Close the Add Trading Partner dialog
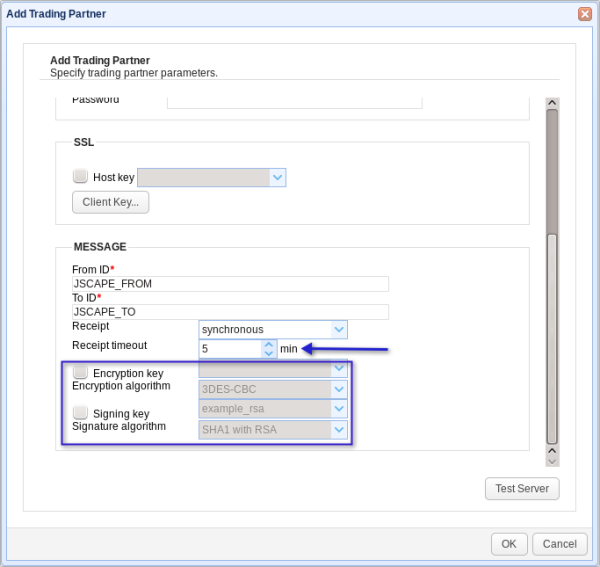This screenshot has width=600, height=567. click(584, 14)
